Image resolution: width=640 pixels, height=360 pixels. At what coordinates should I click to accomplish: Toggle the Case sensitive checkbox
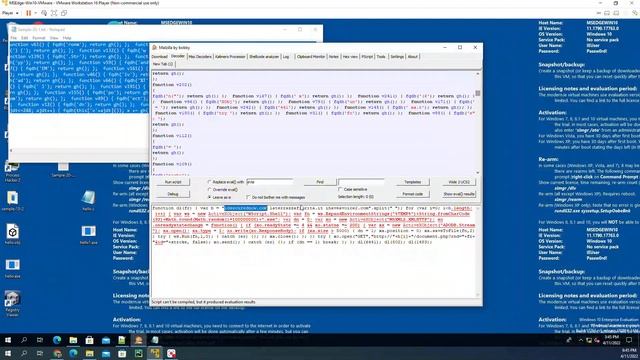pyautogui.click(x=340, y=189)
